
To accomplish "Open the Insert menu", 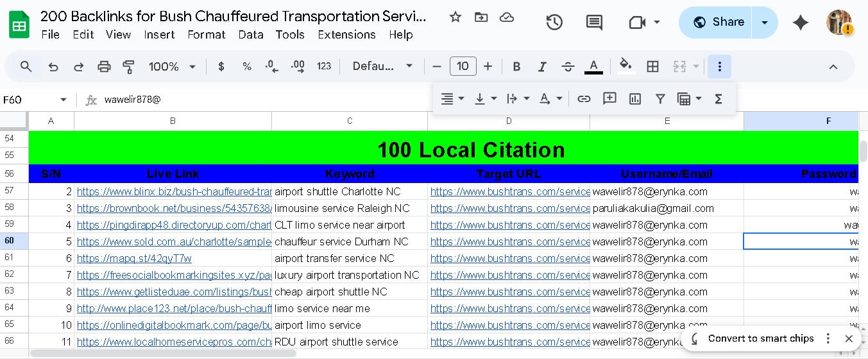I will [x=159, y=35].
